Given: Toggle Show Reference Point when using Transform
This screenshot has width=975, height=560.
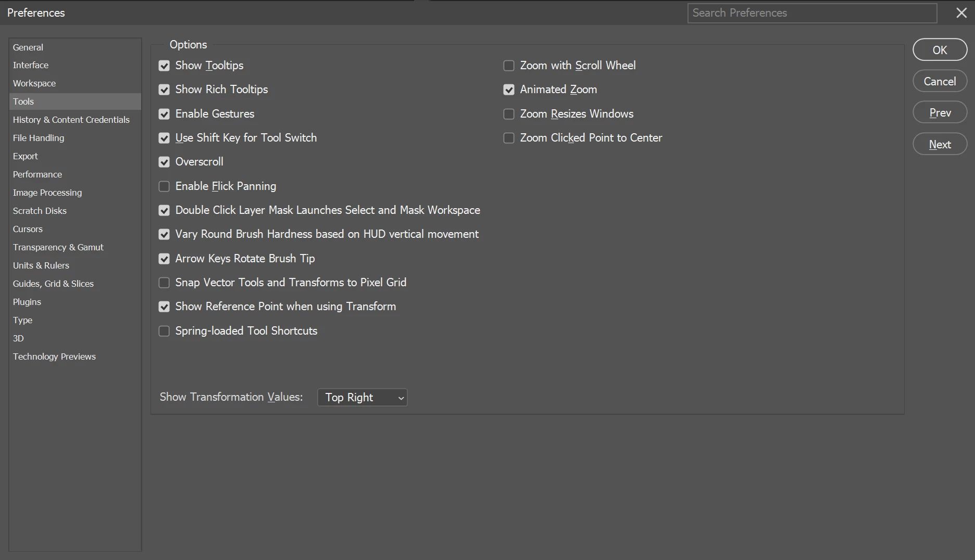Looking at the screenshot, I should [164, 307].
